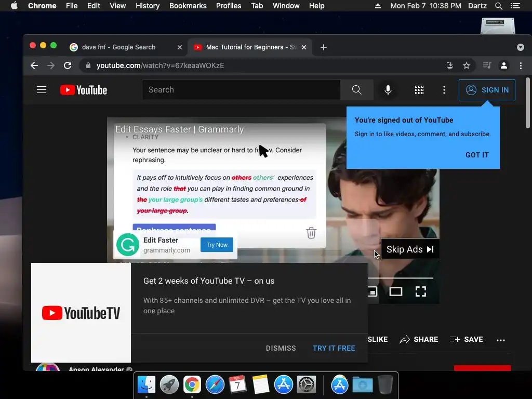
Task: Open Calendar from the Dock
Action: coord(237,385)
